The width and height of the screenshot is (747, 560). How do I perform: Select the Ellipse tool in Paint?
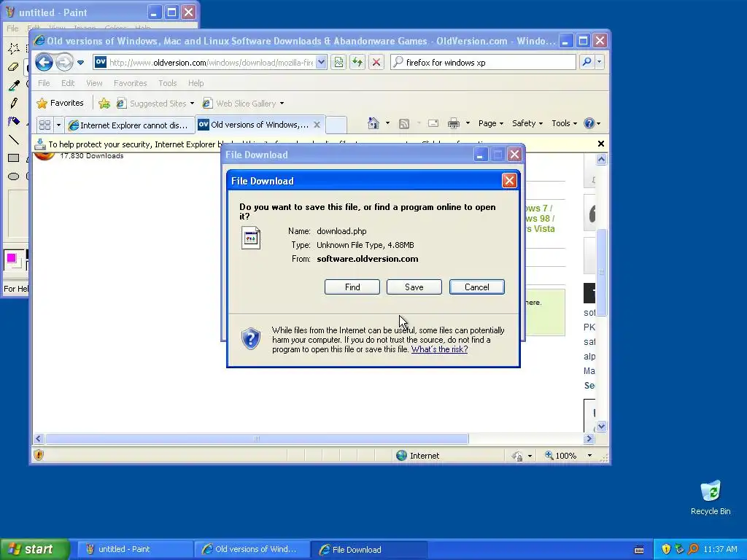point(14,176)
